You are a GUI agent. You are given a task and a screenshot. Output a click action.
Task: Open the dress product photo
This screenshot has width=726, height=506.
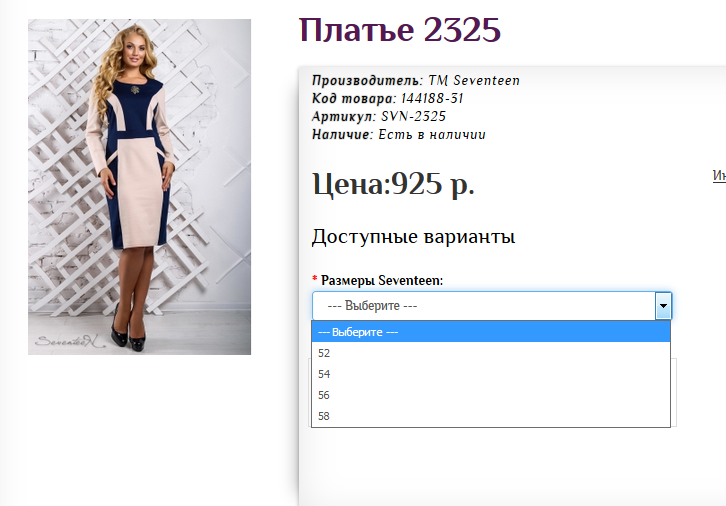pos(139,187)
